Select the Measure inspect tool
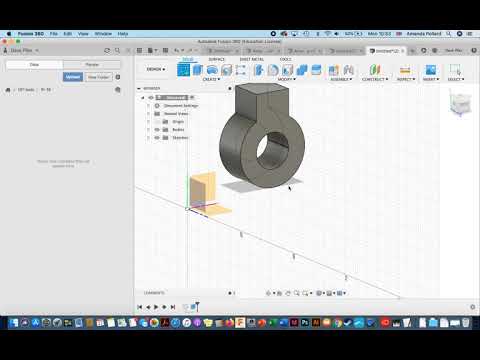 point(405,70)
